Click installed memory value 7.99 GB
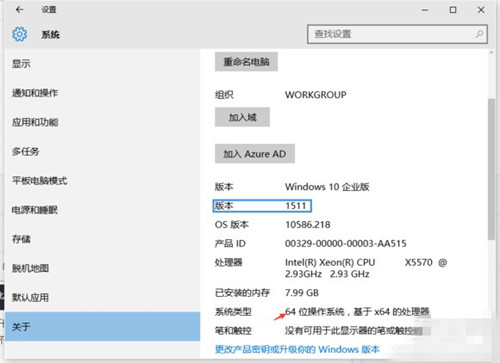500x363 pixels. (302, 293)
